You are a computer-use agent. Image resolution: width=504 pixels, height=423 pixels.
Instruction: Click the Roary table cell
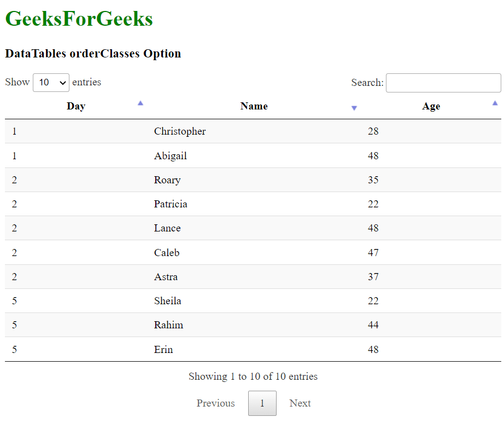pos(167,180)
